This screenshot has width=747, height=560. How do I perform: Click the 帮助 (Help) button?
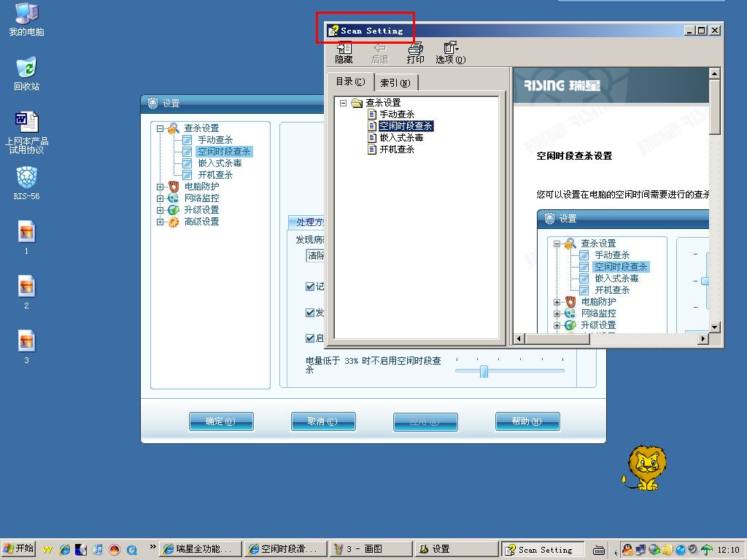527,421
